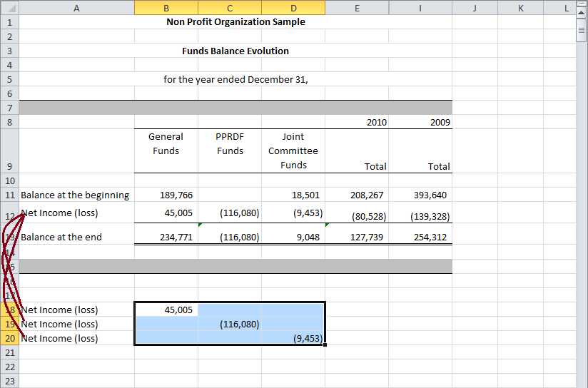
Task: Click the 'Balance at the end' label
Action: (61, 238)
